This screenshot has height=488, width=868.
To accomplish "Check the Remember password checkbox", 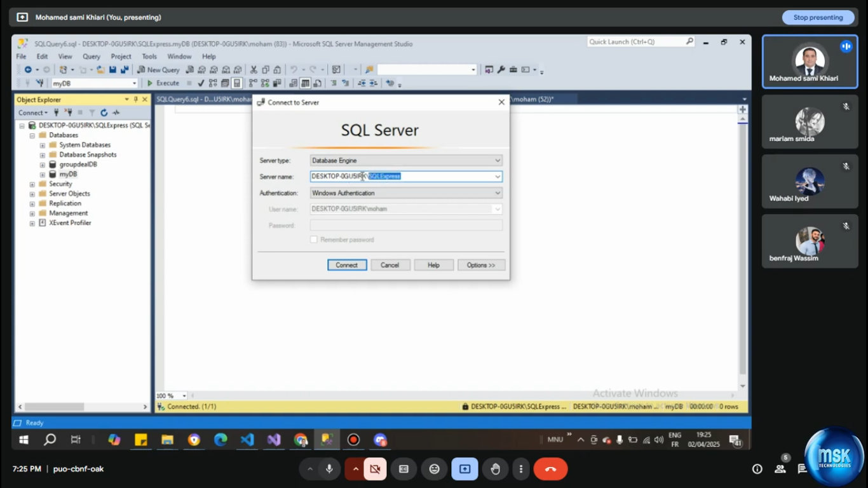I will (314, 240).
